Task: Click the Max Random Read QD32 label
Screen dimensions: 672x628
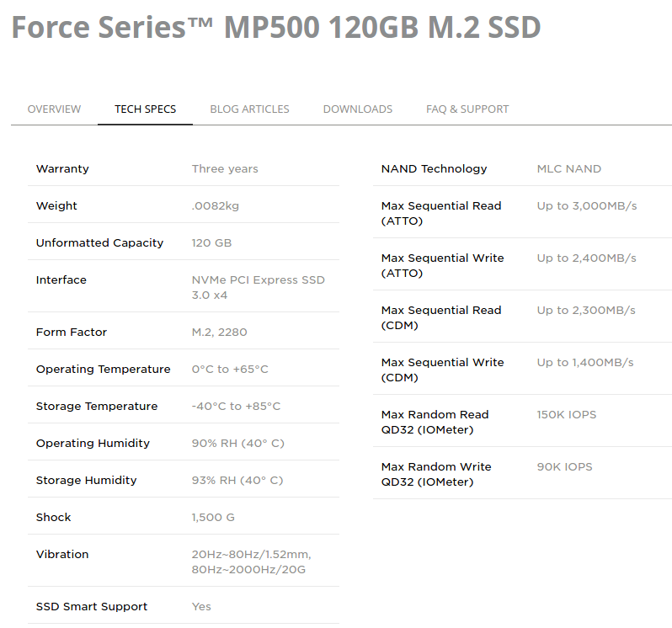Action: pyautogui.click(x=435, y=423)
